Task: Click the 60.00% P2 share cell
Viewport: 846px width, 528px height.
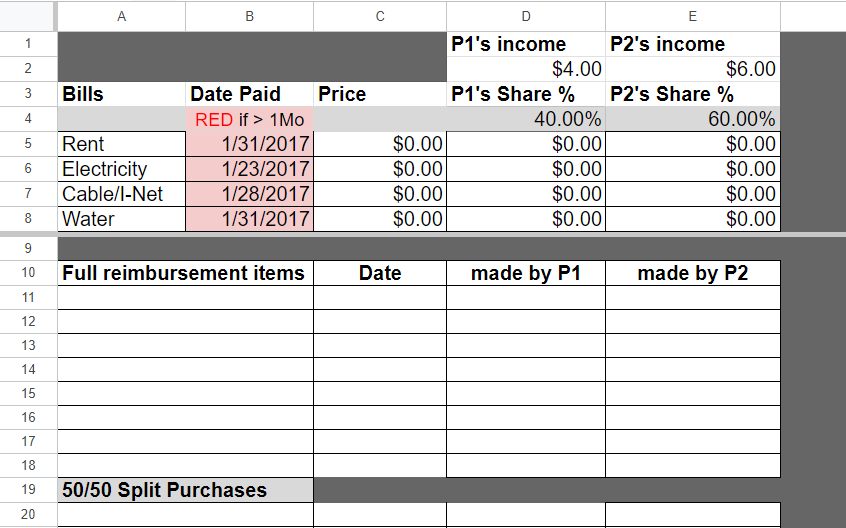Action: [692, 119]
